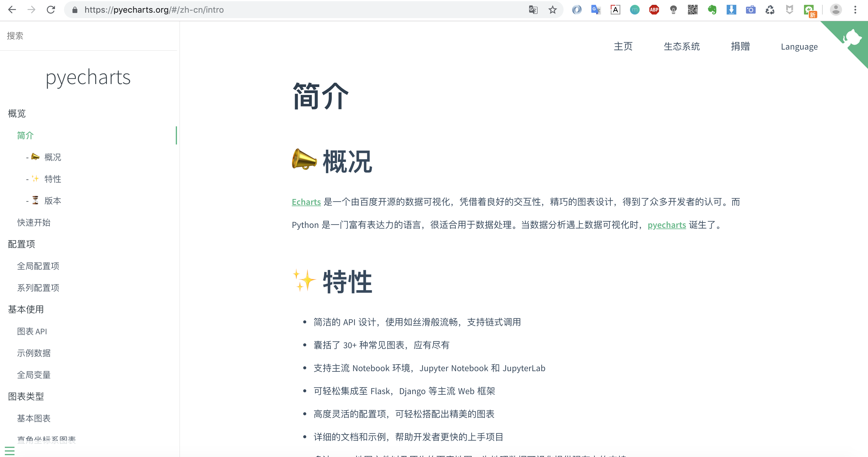The image size is (868, 457).
Task: Open the teal round m extension
Action: point(635,10)
